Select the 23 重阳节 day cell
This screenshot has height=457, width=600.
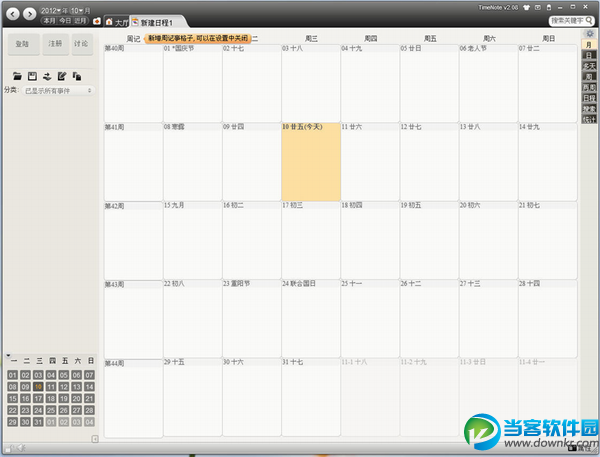coord(251,319)
